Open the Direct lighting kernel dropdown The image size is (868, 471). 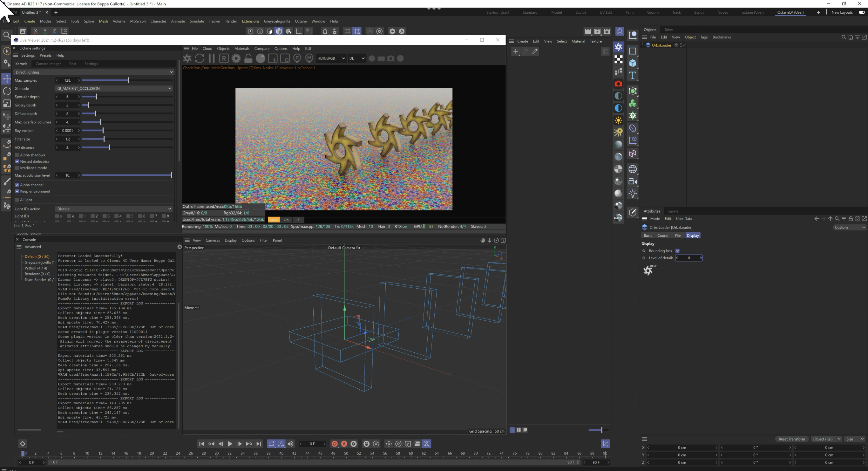coord(94,72)
